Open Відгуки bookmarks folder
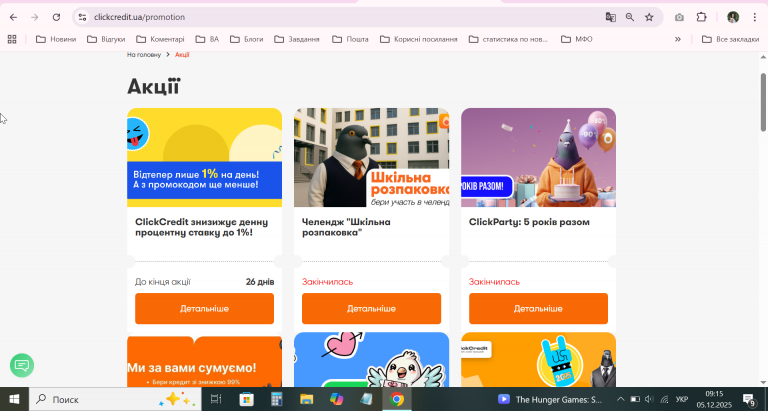768x411 pixels. (x=106, y=39)
